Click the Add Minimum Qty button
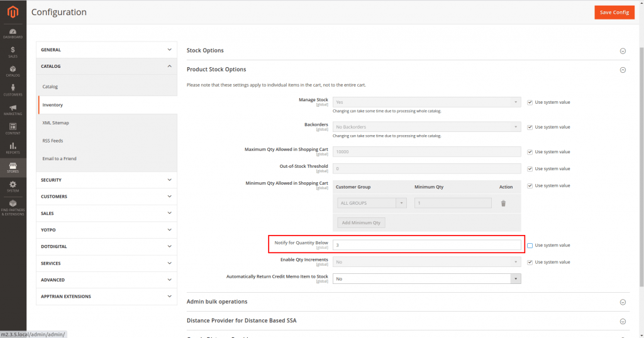Viewport: 644px width, 338px height. 360,222
